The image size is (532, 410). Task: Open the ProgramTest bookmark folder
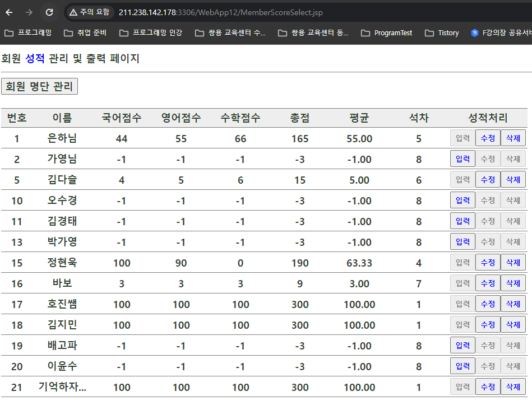point(386,33)
